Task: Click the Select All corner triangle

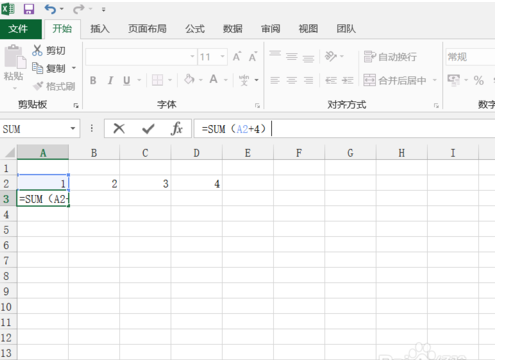Action: [x=9, y=153]
